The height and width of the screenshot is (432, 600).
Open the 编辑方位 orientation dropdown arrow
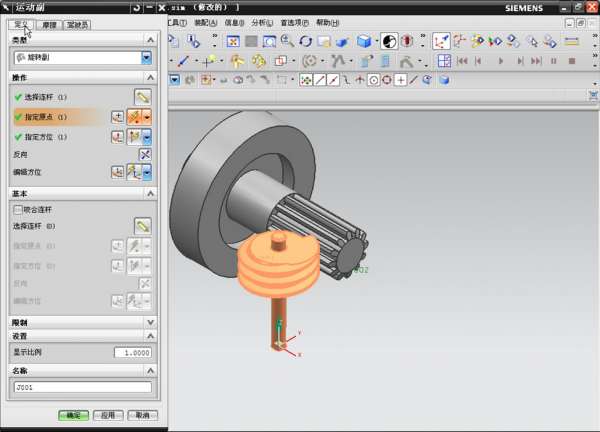(x=147, y=172)
